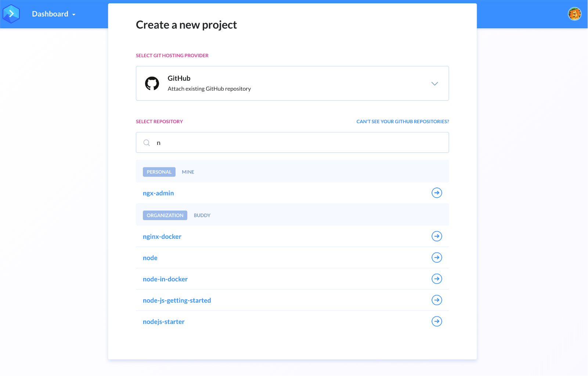This screenshot has width=588, height=376.
Task: Select the ORGANIZATION badge
Action: pyautogui.click(x=165, y=215)
